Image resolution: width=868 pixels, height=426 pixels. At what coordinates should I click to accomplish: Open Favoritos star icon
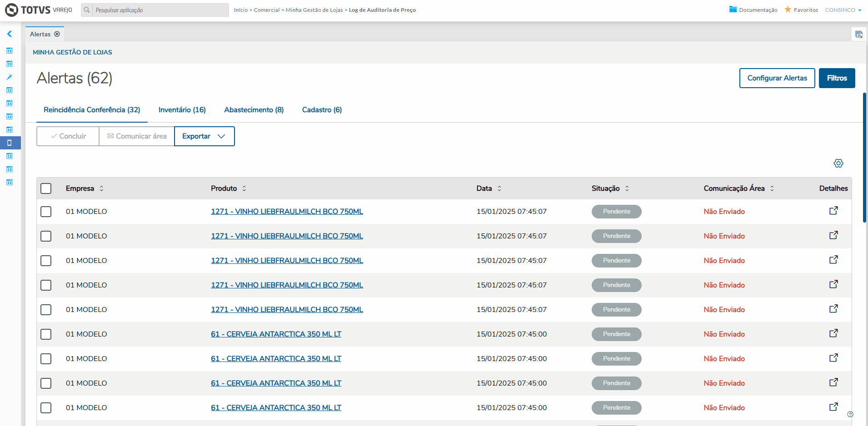[x=788, y=10]
